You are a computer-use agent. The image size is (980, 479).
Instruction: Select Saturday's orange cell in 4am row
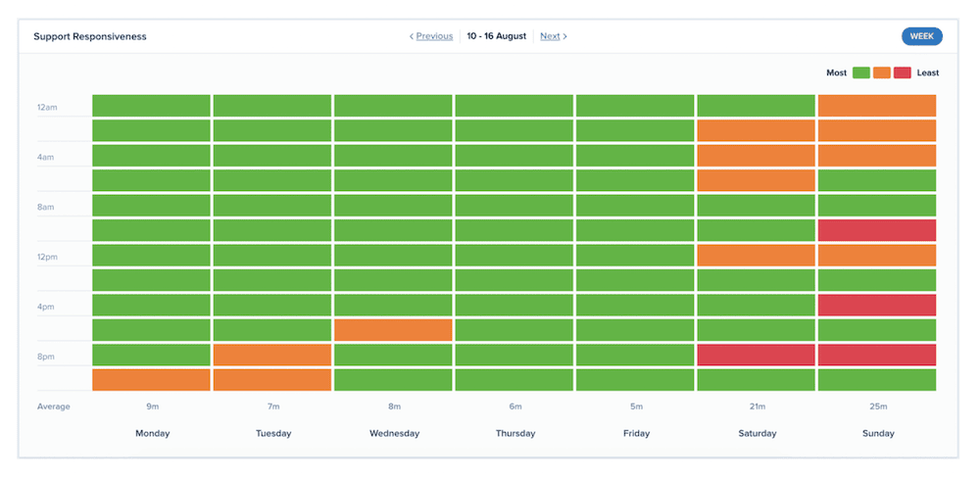click(x=757, y=156)
